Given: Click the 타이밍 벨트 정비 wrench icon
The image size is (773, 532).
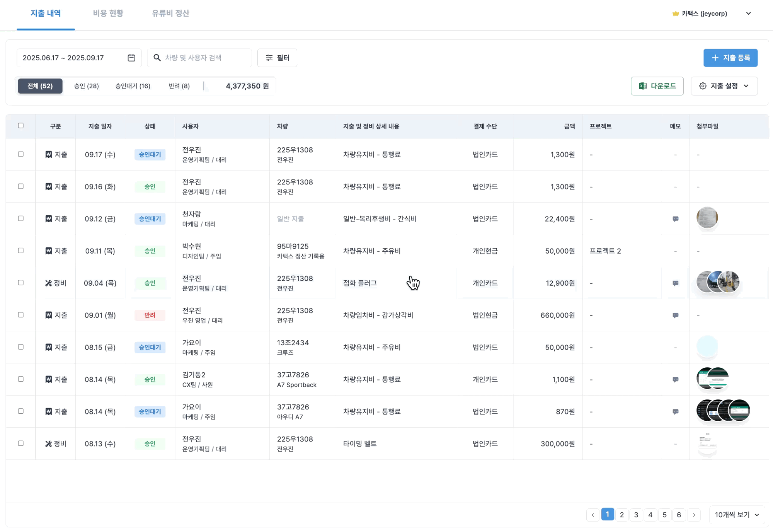Looking at the screenshot, I should pos(48,444).
